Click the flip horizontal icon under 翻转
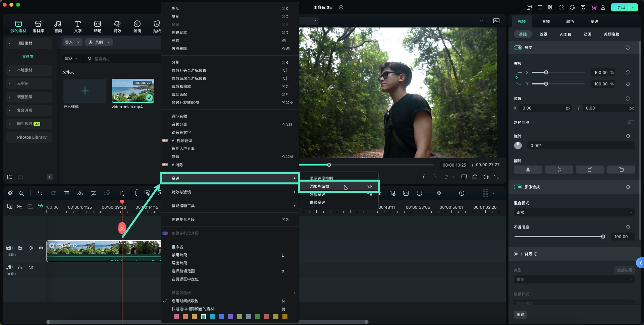The image size is (644, 325). (528, 170)
